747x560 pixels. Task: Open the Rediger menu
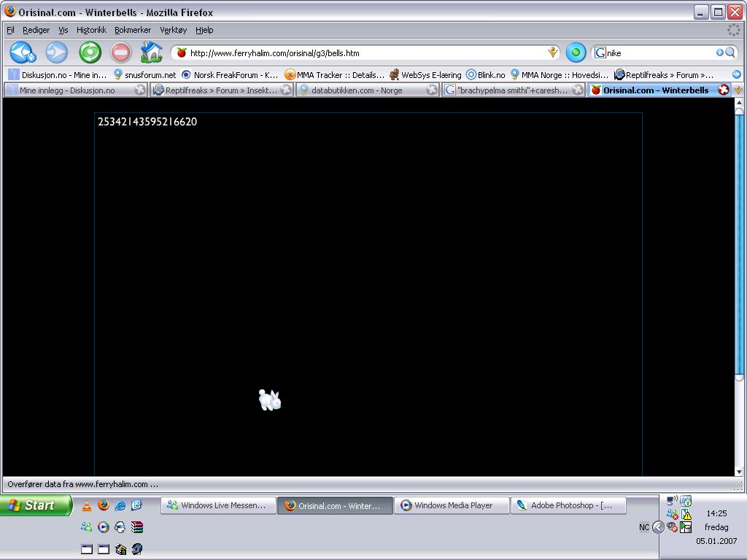tap(36, 30)
